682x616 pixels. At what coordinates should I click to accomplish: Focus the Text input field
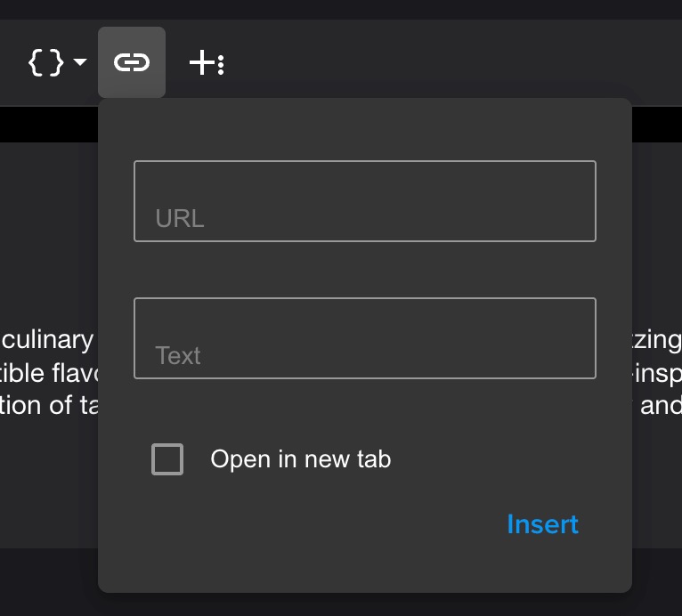pyautogui.click(x=365, y=338)
